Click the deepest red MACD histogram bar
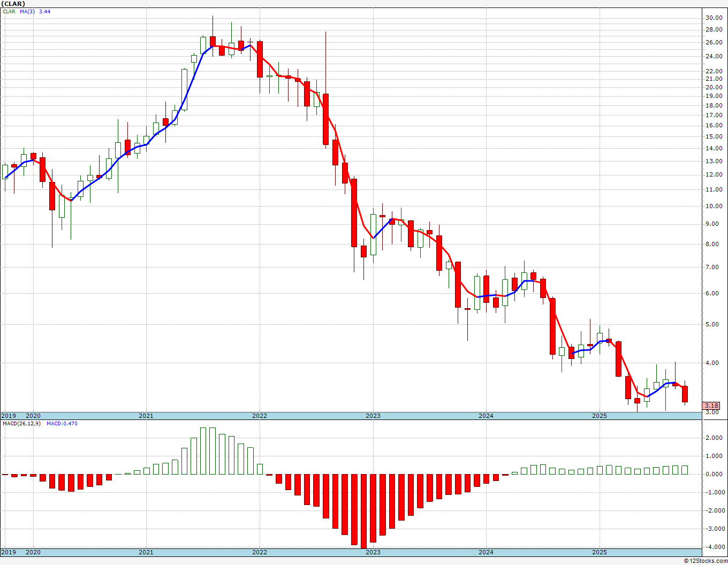 (363, 511)
